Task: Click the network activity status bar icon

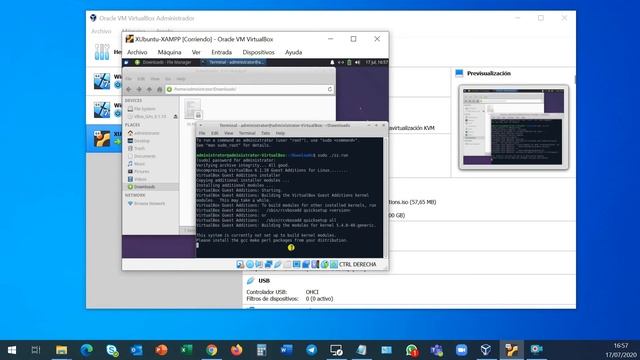Action: pos(268,264)
